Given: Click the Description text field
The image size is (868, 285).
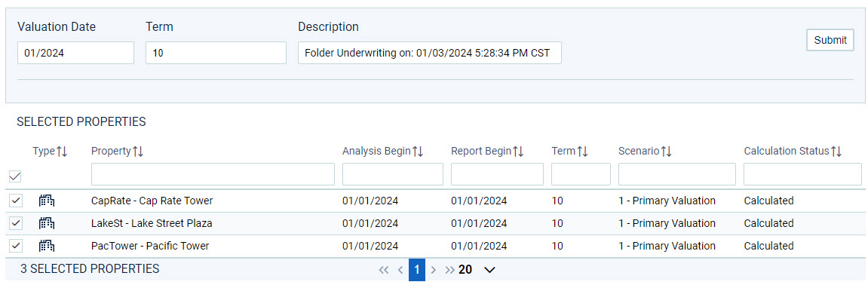Looking at the screenshot, I should pos(430,53).
